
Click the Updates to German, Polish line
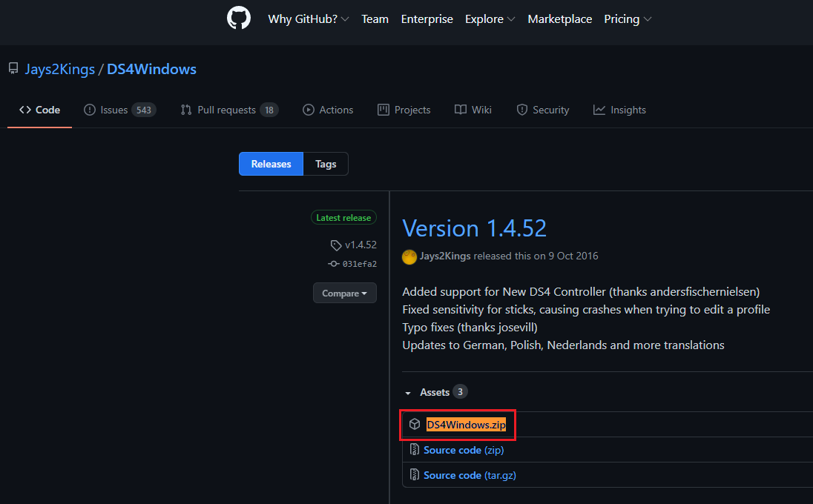[x=563, y=345]
